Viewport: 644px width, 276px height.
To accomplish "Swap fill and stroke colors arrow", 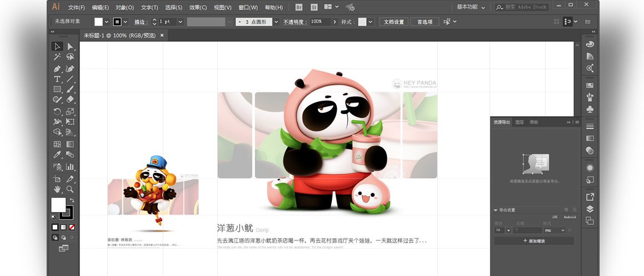I will click(x=72, y=200).
